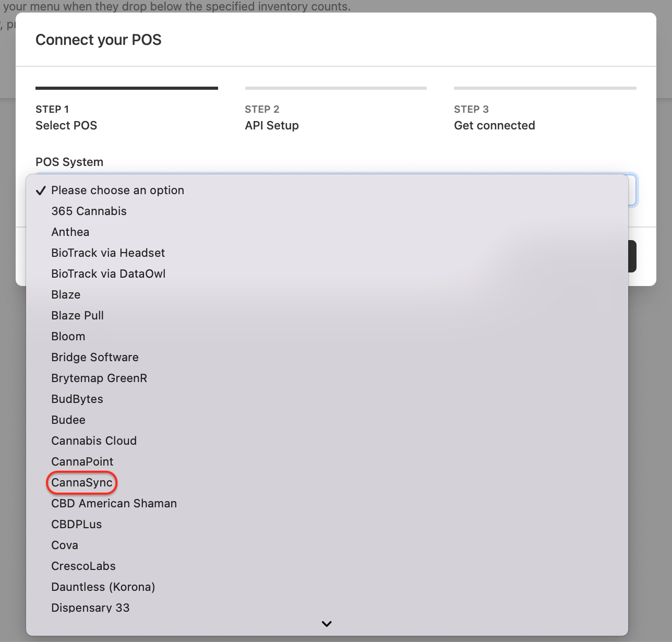Select the Blaze option

327,295
